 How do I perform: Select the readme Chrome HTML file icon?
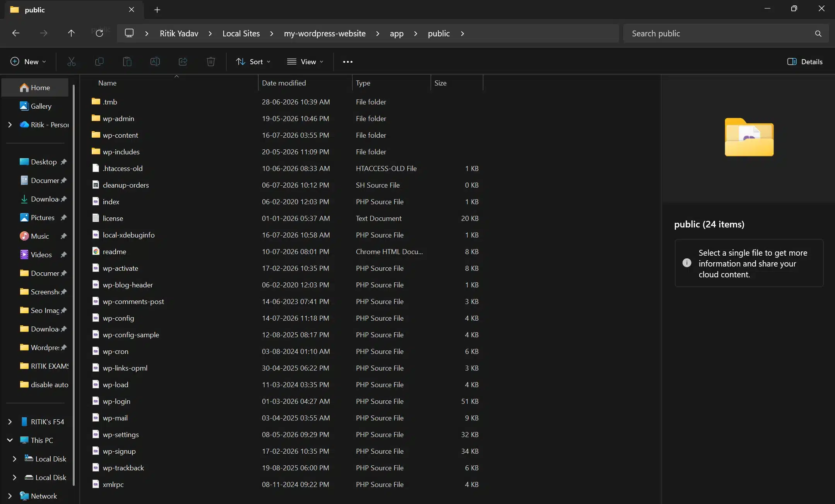pyautogui.click(x=96, y=251)
